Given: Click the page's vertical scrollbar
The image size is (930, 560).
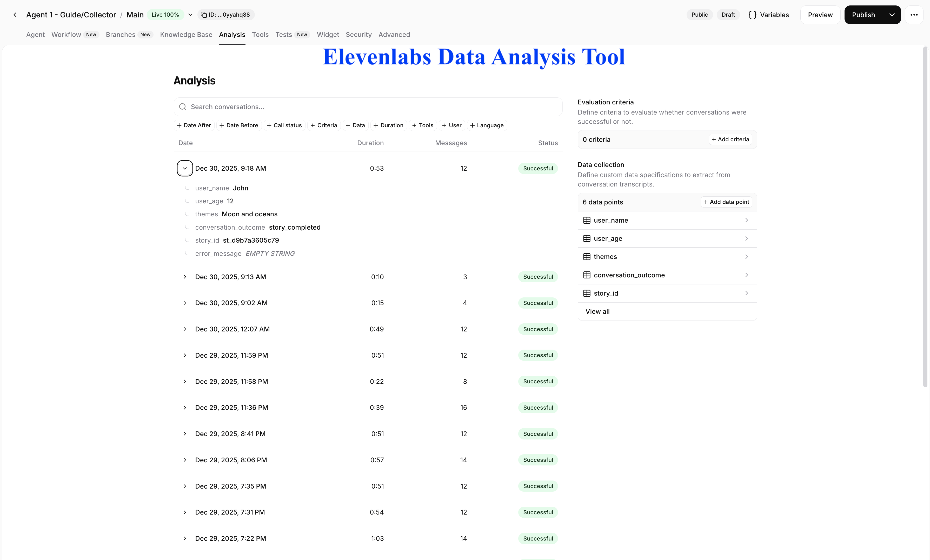Looking at the screenshot, I should point(925,217).
